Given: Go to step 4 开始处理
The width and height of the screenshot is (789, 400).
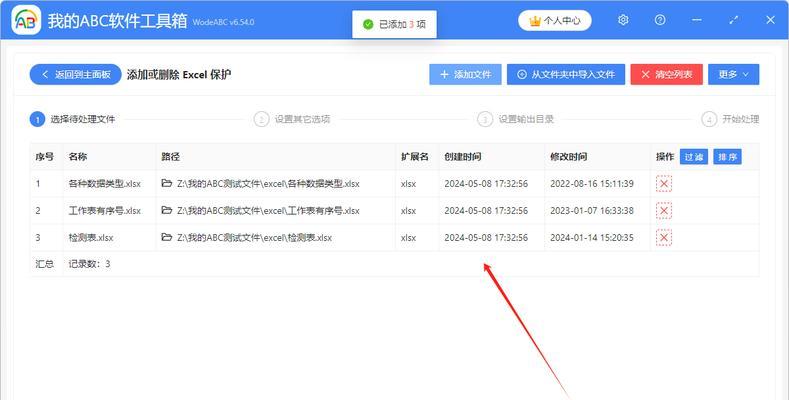Looking at the screenshot, I should click(x=730, y=119).
